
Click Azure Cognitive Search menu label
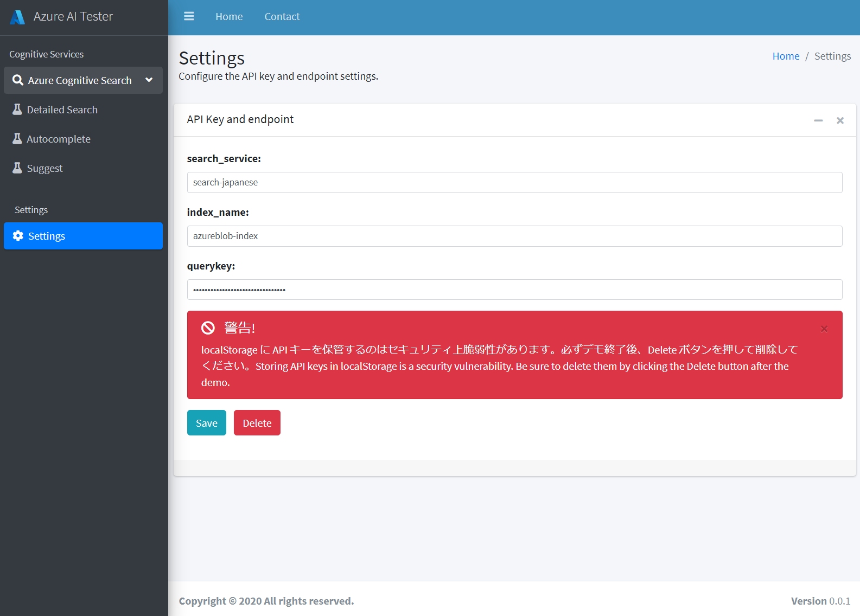click(80, 80)
